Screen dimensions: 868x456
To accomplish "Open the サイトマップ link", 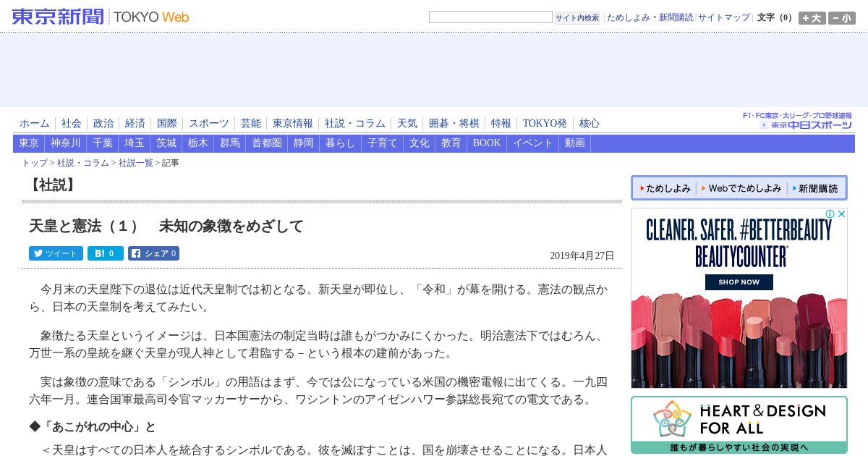I will click(723, 17).
